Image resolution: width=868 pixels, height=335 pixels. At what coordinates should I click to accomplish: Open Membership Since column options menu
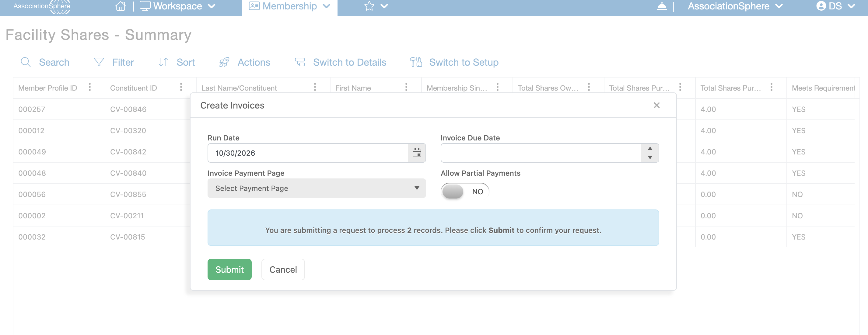click(498, 87)
